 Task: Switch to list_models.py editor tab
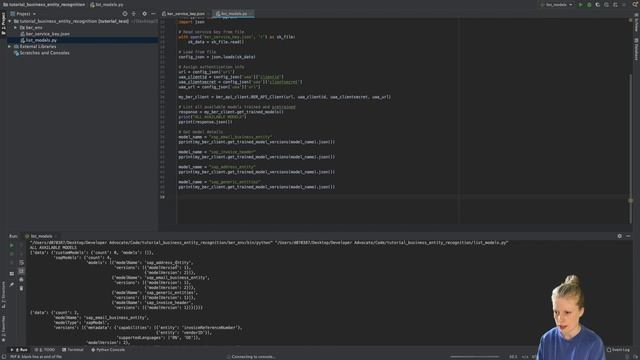(233, 14)
